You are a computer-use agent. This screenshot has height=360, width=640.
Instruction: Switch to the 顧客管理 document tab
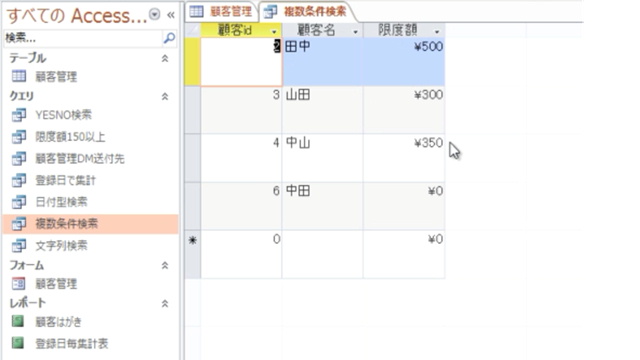222,11
